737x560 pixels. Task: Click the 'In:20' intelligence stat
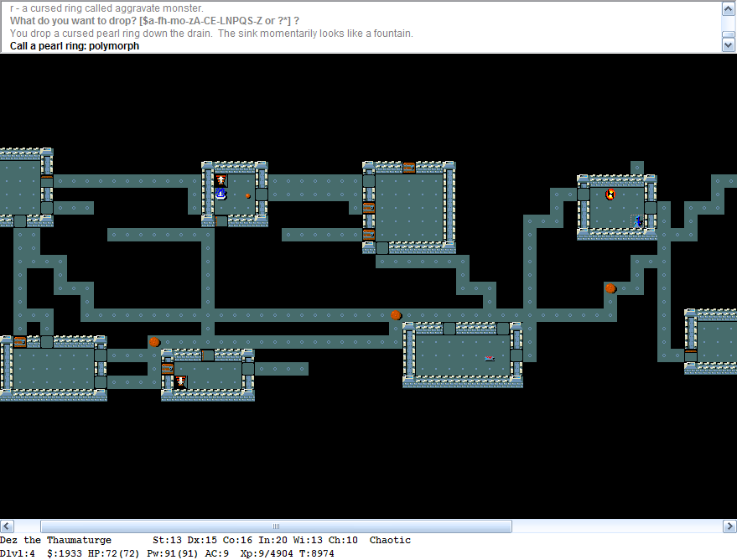(x=272, y=540)
